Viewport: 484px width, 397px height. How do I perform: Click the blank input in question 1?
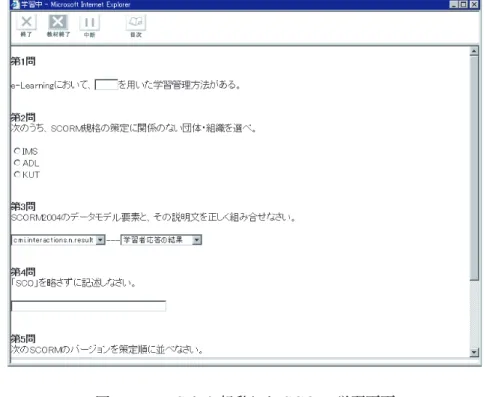[x=106, y=85]
